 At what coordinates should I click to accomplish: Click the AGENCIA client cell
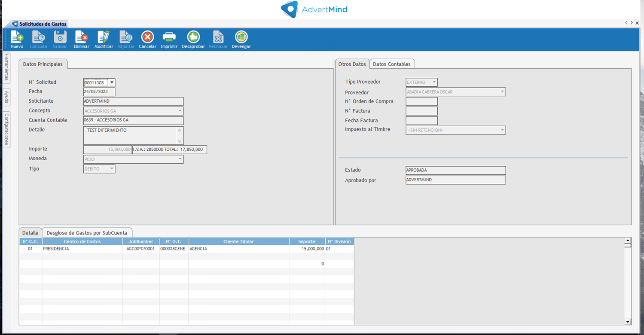[238, 249]
